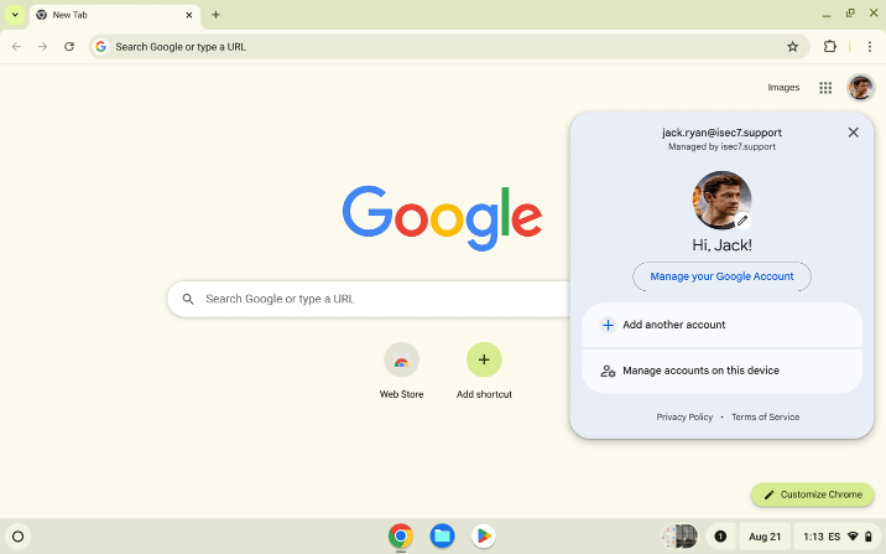
Task: Minimize the Chrome window
Action: (826, 15)
